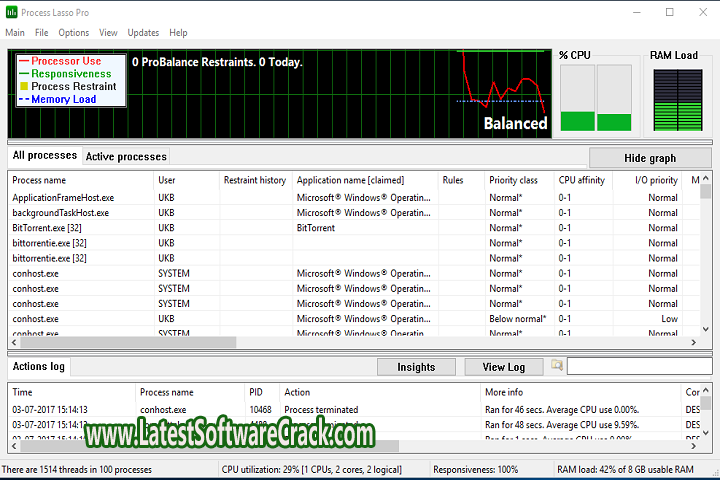
Task: Select the All processes tab
Action: (45, 156)
